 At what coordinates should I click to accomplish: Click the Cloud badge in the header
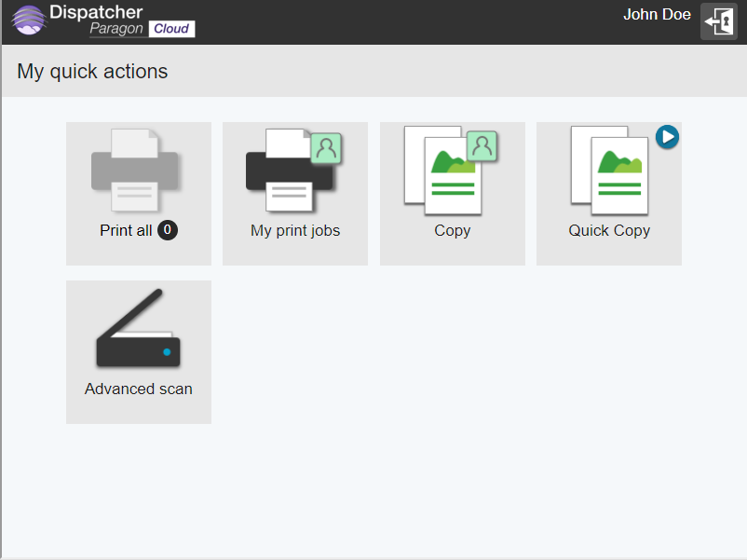point(171,29)
